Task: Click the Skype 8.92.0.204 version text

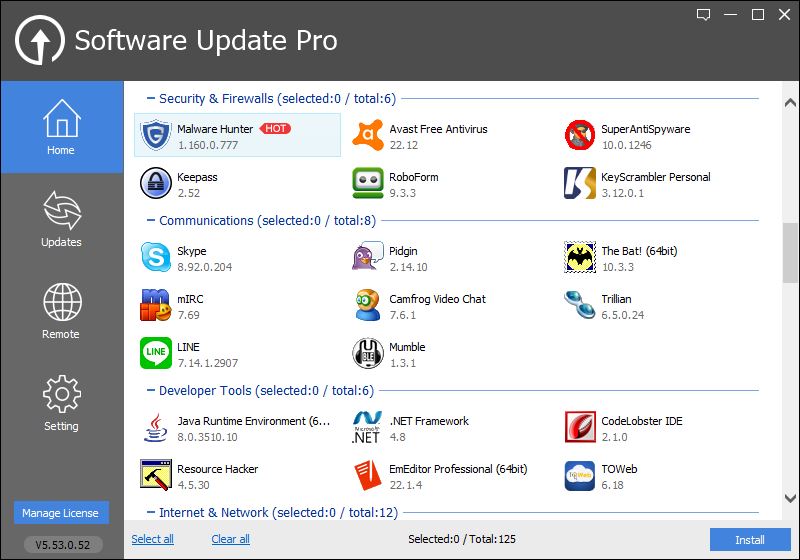Action: [x=205, y=267]
